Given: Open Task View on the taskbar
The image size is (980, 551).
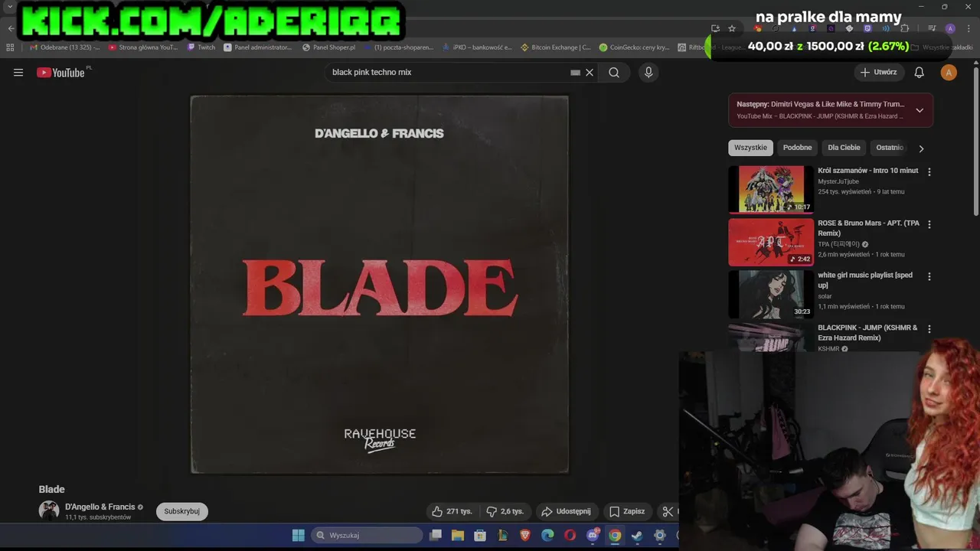Looking at the screenshot, I should [435, 535].
